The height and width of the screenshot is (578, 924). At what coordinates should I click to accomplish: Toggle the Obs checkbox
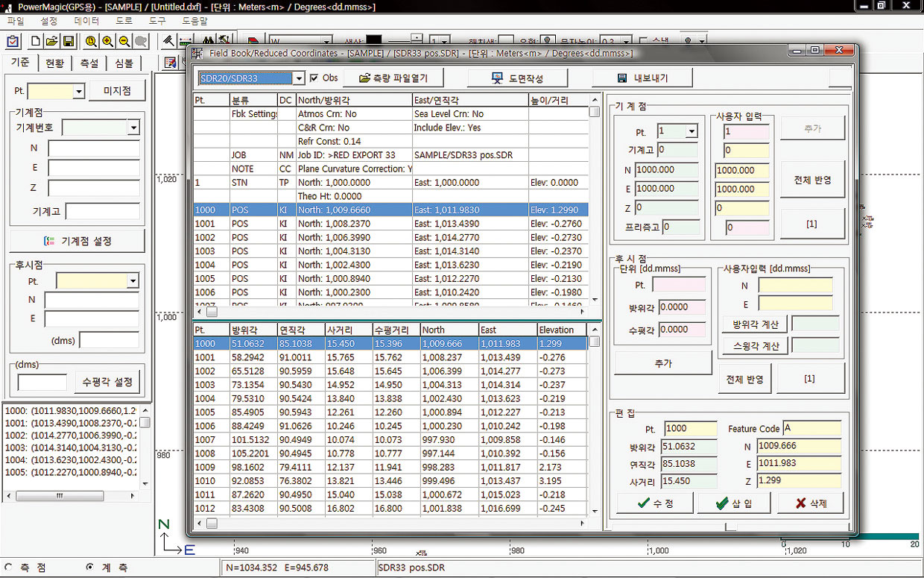[314, 78]
